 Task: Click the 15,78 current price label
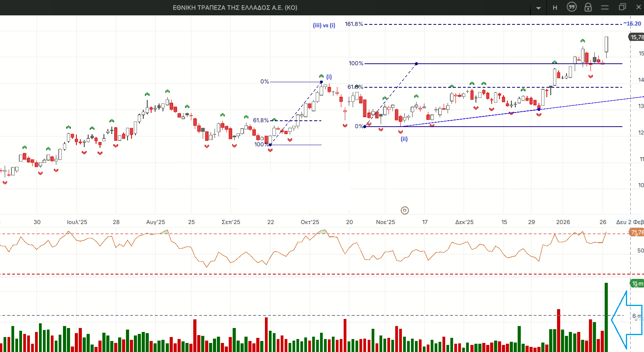pyautogui.click(x=636, y=37)
